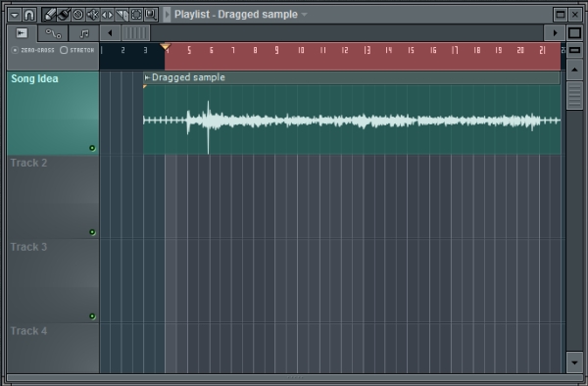The image size is (588, 386).
Task: Click bar 17 on the timeline ruler
Action: click(x=455, y=50)
